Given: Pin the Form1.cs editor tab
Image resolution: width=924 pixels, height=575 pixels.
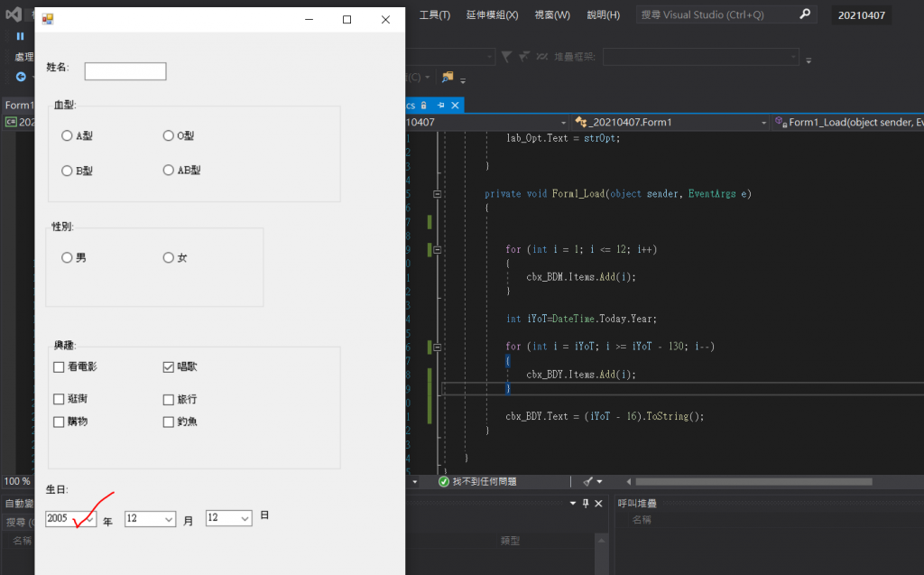Looking at the screenshot, I should (x=440, y=105).
